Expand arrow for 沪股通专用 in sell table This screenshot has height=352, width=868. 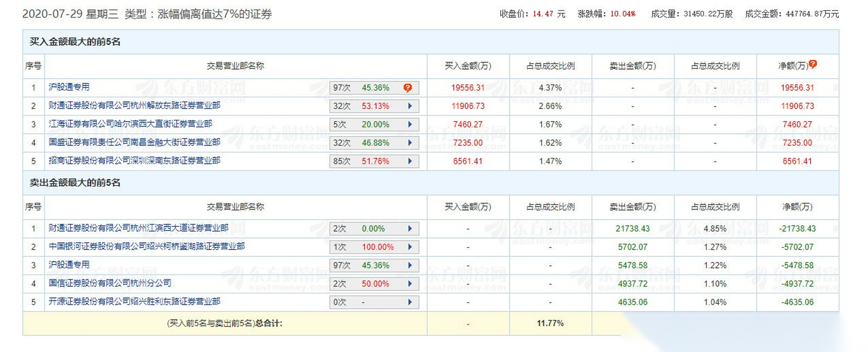[410, 265]
